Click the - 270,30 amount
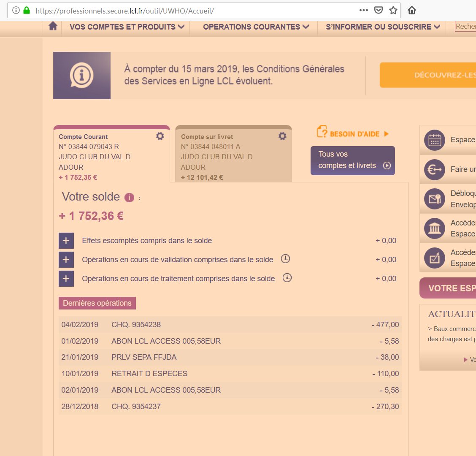The image size is (476, 456). 385,407
